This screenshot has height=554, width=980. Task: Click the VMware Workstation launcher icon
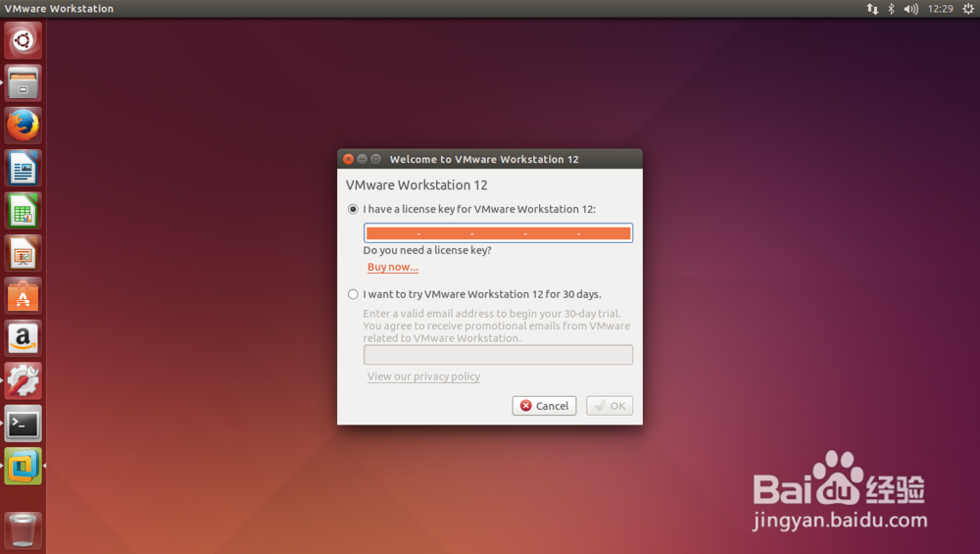coord(24,466)
